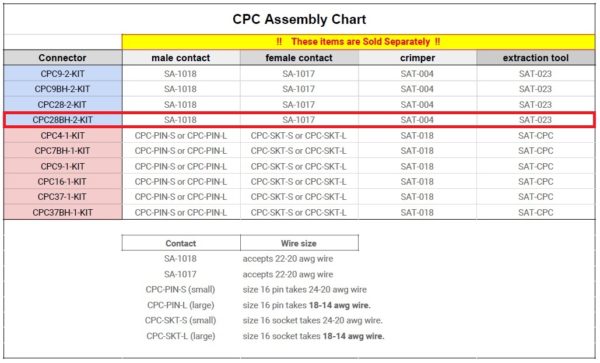The image size is (600, 363).
Task: Click the CPC Assembly Chart title
Action: pos(299,19)
